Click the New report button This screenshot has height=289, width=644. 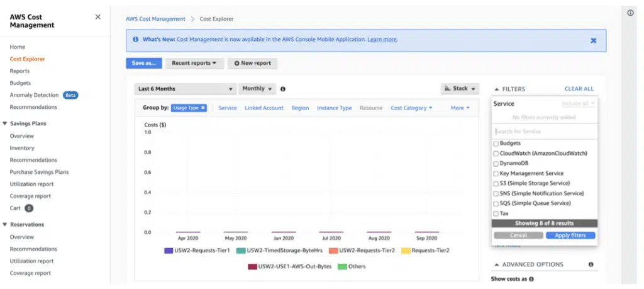(x=253, y=64)
